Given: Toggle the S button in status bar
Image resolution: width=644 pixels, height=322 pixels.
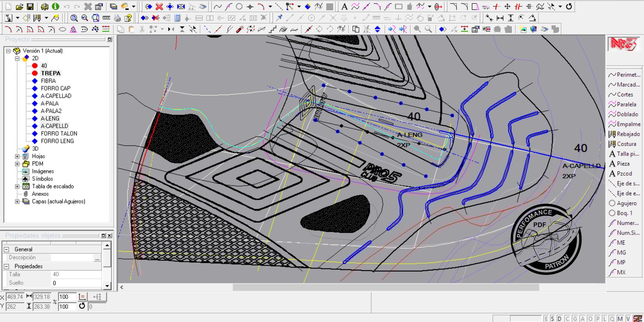Looking at the screenshot, I should click(x=553, y=319).
